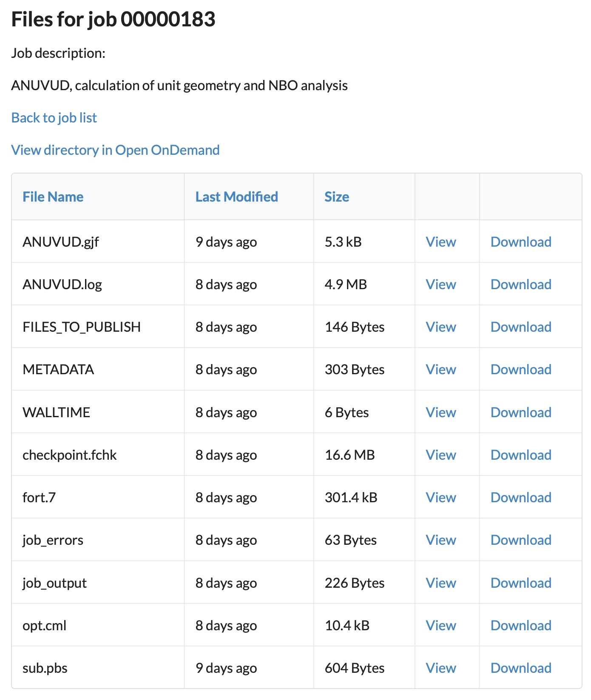View FILES_TO_PUBLISH contents
Screen dimensions: 591x700
pos(440,327)
